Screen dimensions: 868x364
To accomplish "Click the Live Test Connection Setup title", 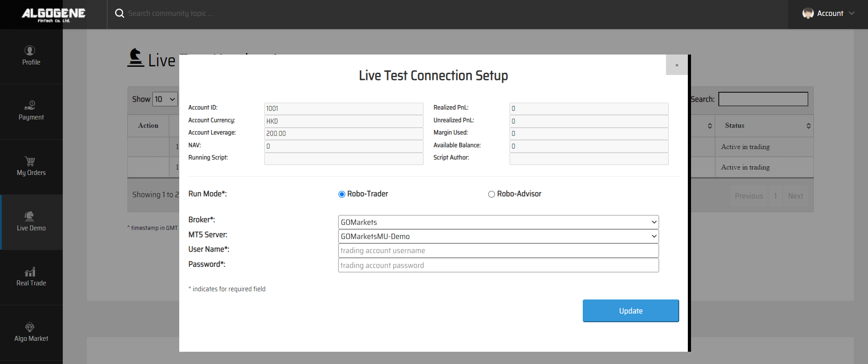I will pyautogui.click(x=433, y=75).
